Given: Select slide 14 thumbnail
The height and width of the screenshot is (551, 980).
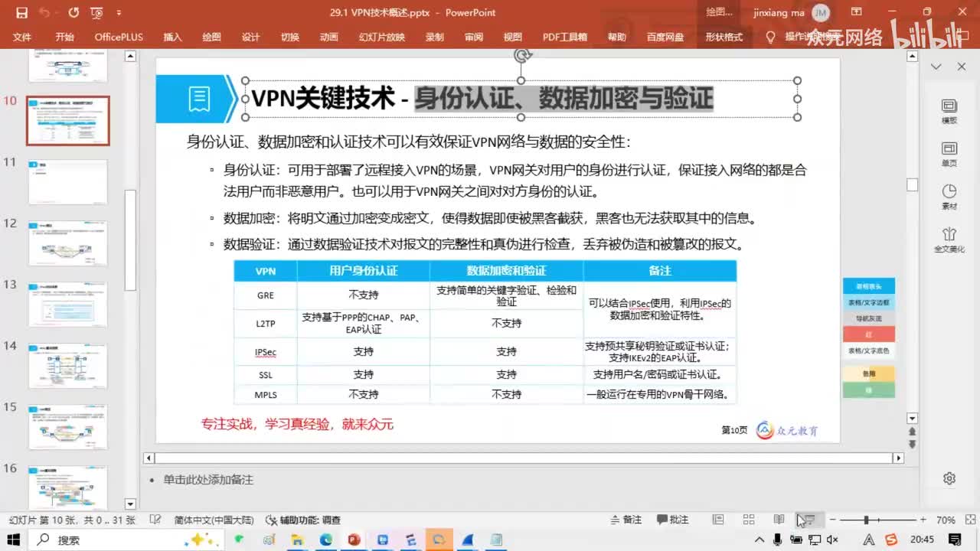Looking at the screenshot, I should [68, 365].
